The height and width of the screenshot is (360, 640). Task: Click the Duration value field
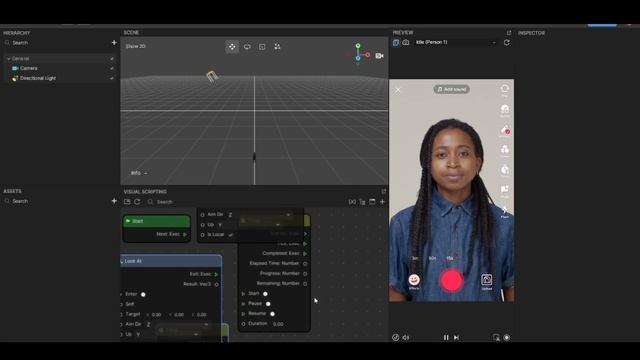coord(278,324)
